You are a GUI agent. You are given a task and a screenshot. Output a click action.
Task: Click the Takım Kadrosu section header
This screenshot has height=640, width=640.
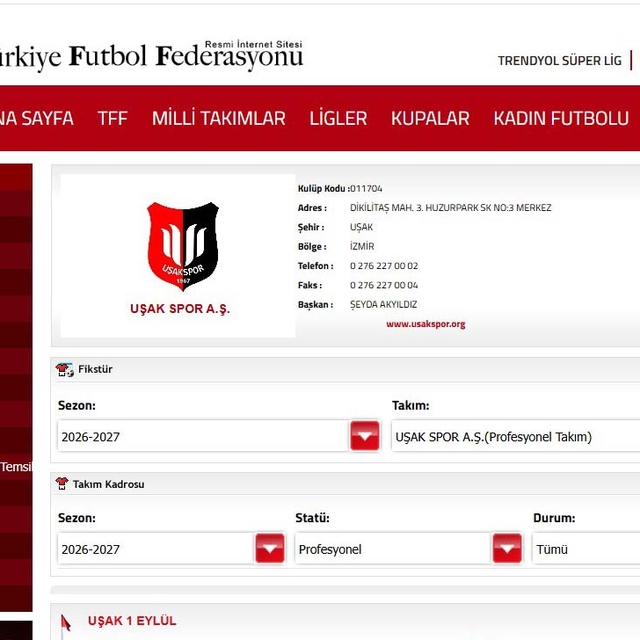[x=345, y=484]
